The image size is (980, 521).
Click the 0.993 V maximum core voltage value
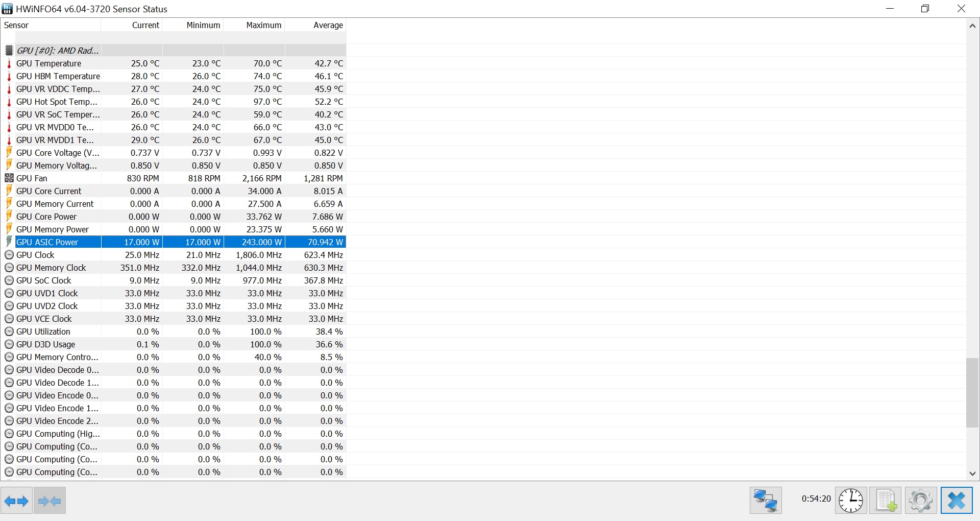[x=267, y=153]
